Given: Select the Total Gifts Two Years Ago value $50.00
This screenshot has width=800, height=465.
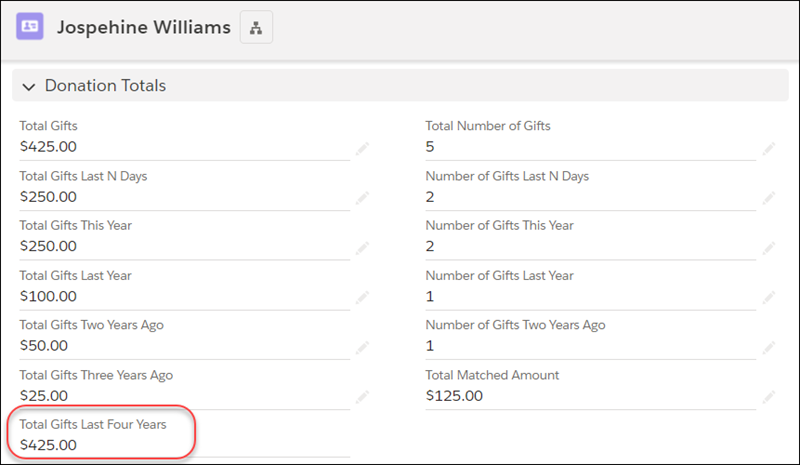Looking at the screenshot, I should 43,346.
